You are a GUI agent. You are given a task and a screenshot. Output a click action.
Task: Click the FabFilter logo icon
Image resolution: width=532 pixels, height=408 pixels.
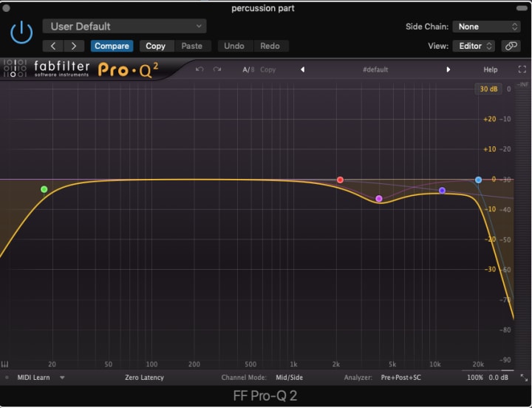[x=15, y=68]
